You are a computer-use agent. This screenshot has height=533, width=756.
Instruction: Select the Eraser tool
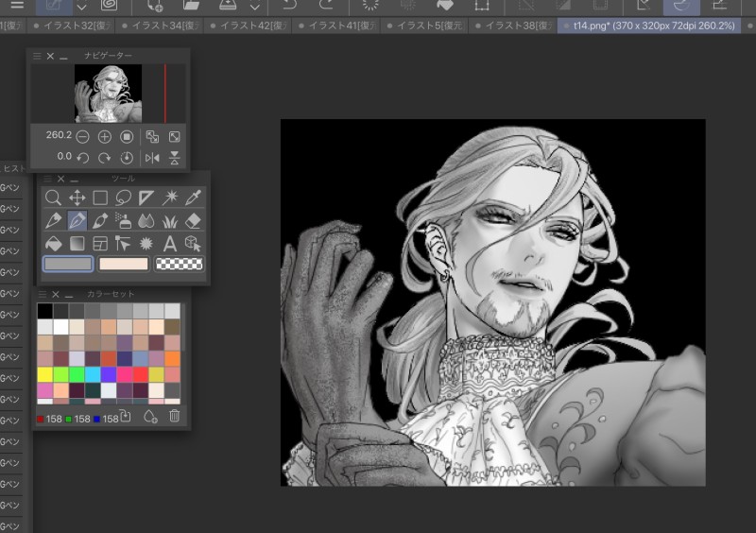193,221
